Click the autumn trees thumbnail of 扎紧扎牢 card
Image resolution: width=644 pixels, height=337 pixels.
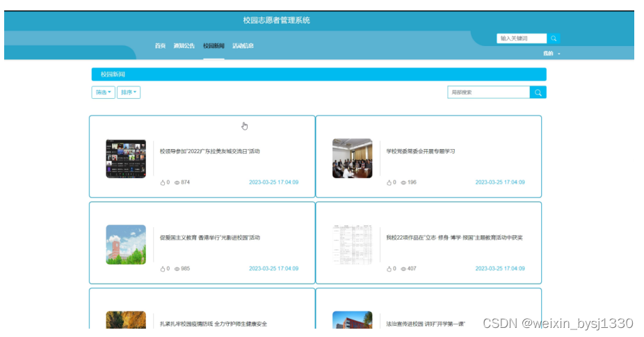126,320
